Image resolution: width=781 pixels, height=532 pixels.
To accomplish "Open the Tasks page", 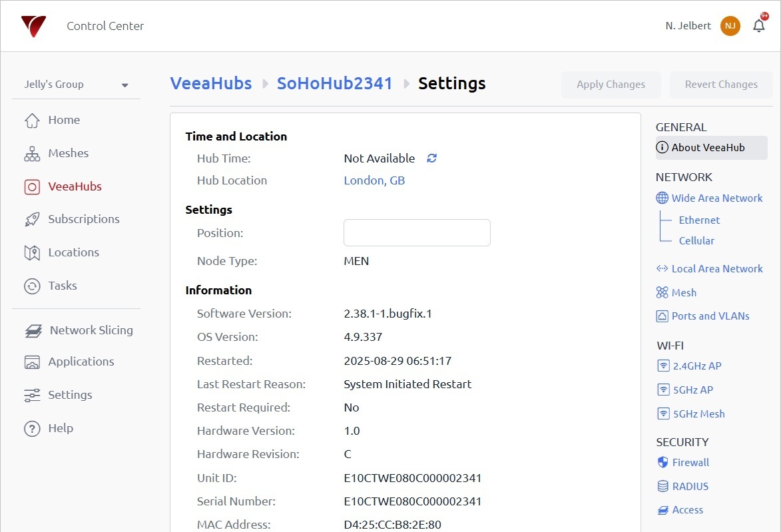I will coord(63,286).
